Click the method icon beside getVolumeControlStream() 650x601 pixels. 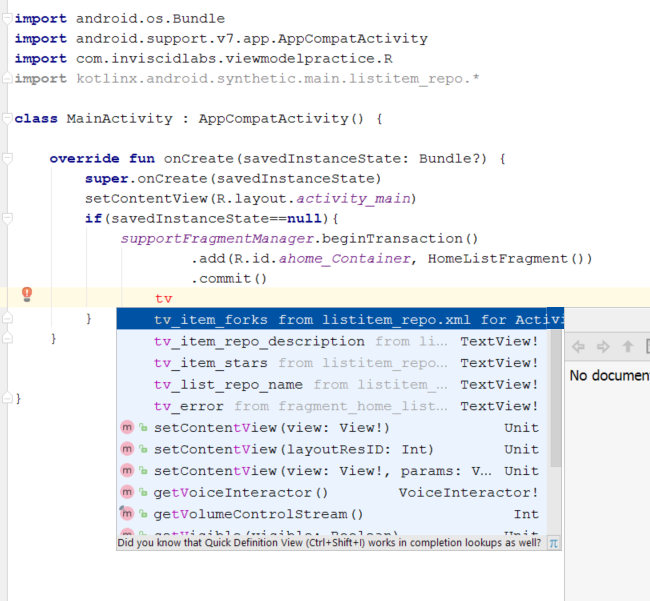pos(127,514)
